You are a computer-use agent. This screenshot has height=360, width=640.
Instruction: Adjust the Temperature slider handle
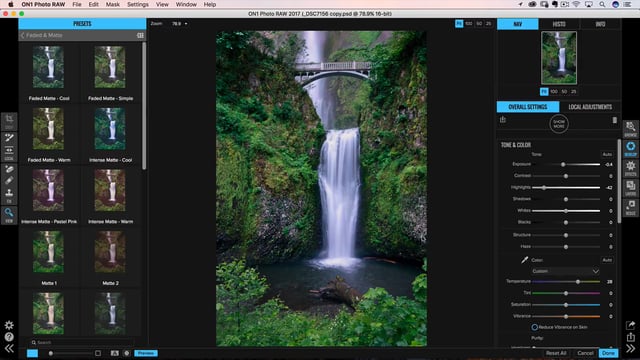578,282
